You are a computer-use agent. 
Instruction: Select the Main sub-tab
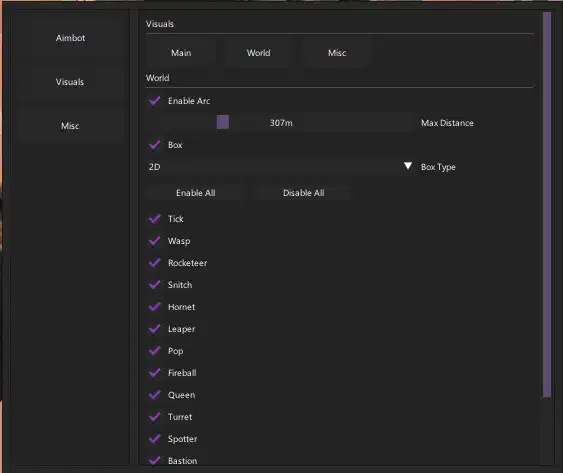[x=181, y=53]
